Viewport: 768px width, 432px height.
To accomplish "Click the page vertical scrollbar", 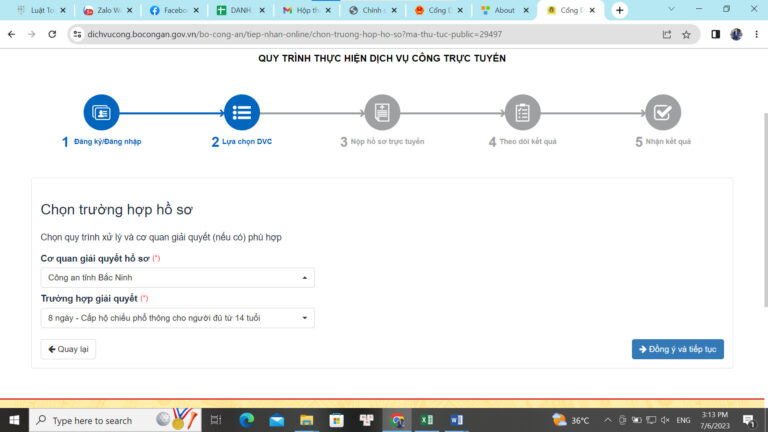I will point(765,211).
